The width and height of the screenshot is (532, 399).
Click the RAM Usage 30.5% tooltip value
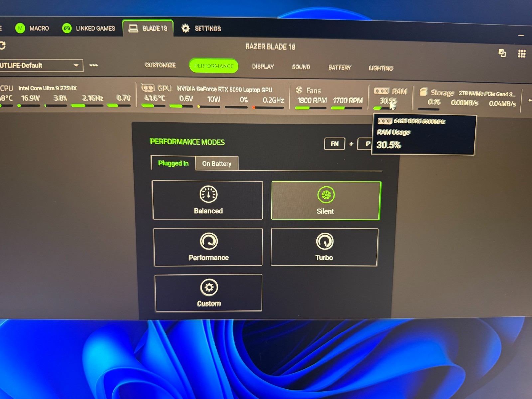click(389, 145)
